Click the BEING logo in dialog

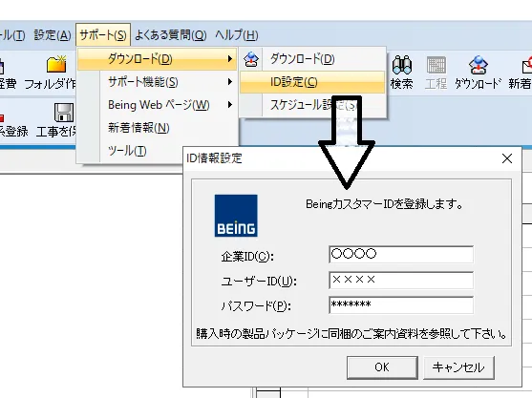[236, 216]
